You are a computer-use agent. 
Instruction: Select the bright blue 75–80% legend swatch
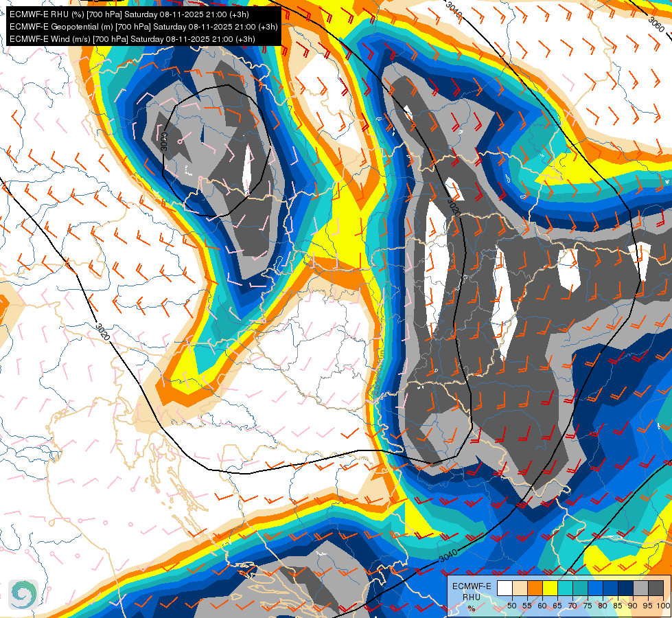click(x=596, y=588)
